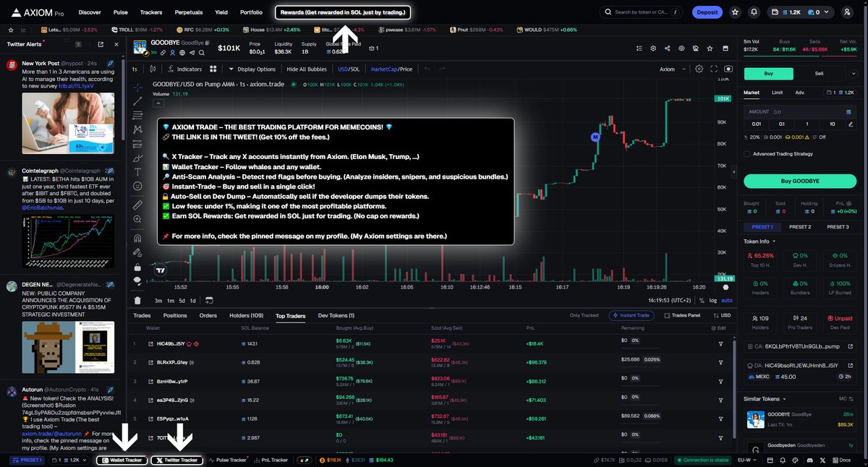Image resolution: width=868 pixels, height=467 pixels.
Task: Select PRESET 2
Action: [x=800, y=227]
